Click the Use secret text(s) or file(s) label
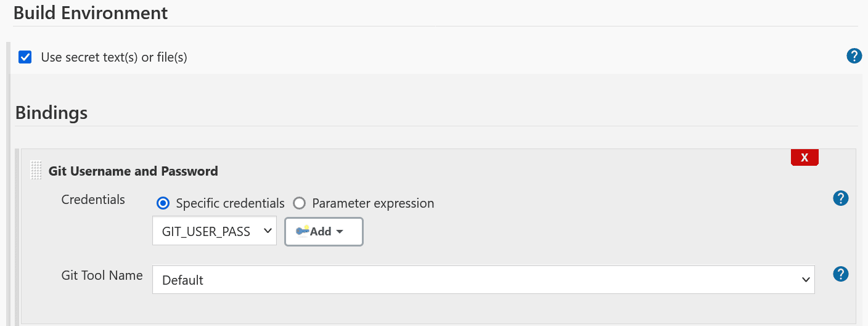This screenshot has width=868, height=326. click(x=114, y=57)
